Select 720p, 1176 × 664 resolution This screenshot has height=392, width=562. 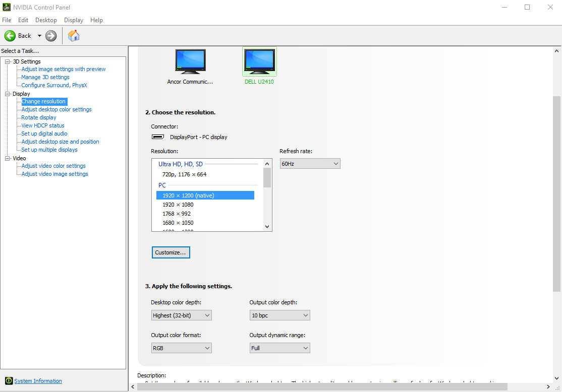pos(184,174)
